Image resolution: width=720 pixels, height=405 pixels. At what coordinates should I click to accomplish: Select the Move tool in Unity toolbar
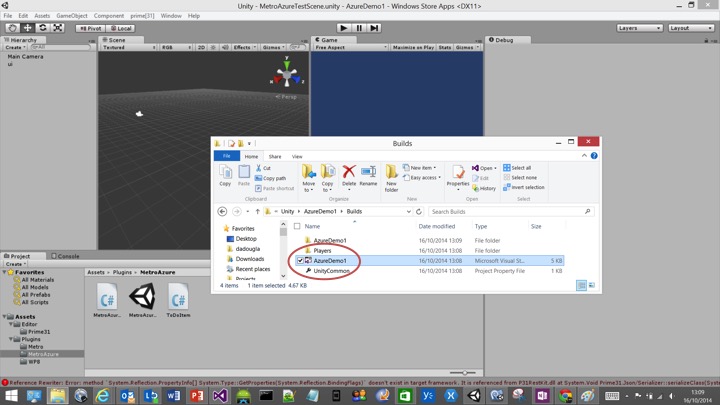click(x=28, y=28)
